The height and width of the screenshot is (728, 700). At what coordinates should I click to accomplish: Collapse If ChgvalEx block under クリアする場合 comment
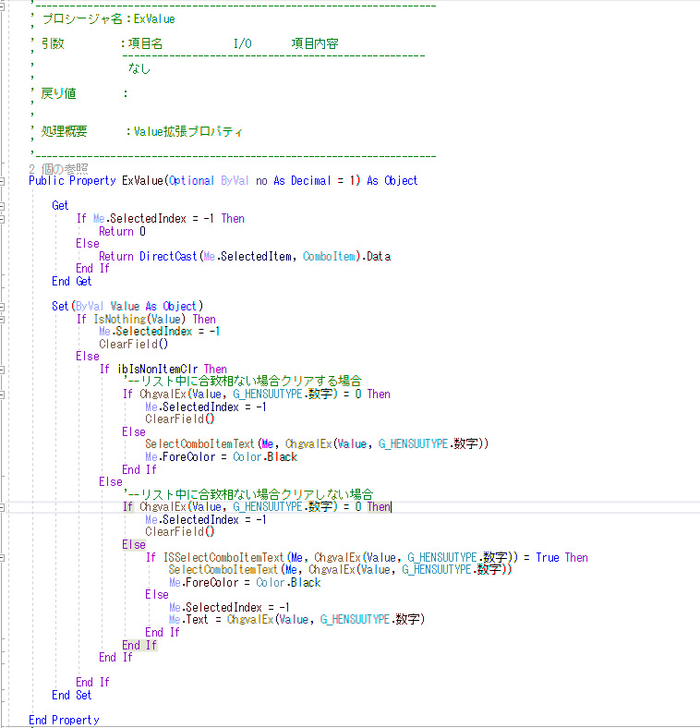click(2, 394)
